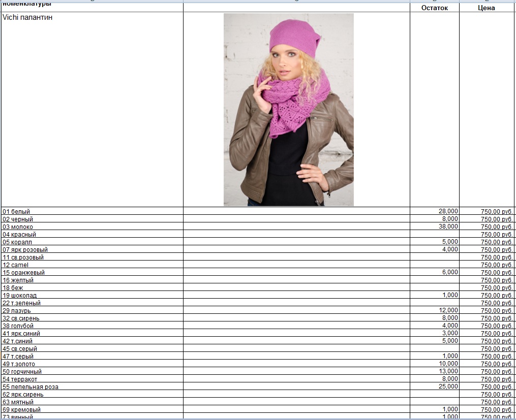Select the Цена column header
The width and height of the screenshot is (516, 420).
click(x=487, y=8)
